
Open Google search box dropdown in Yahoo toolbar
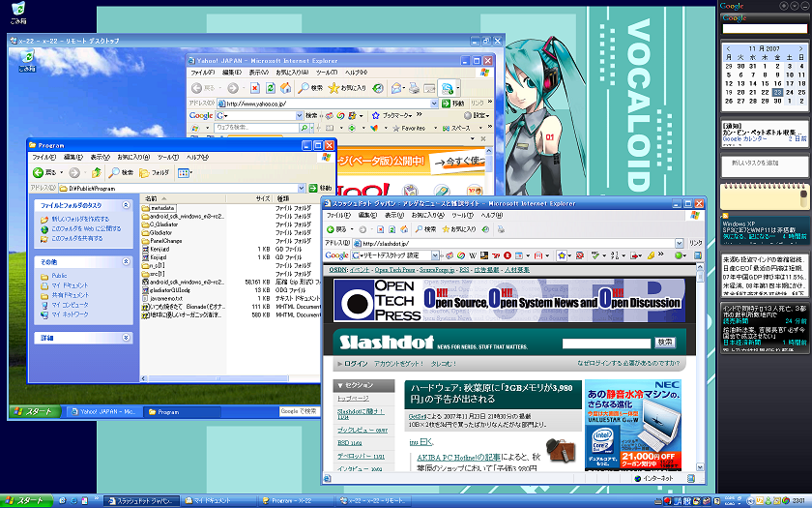[x=299, y=115]
